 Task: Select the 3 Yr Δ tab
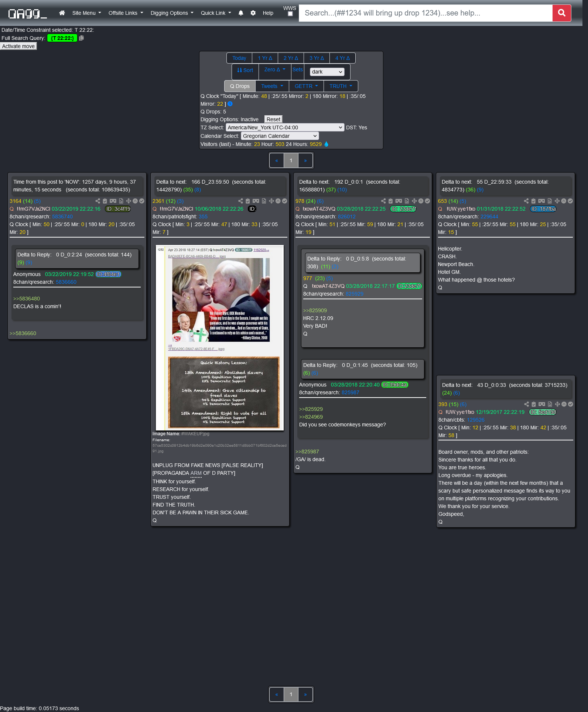click(x=317, y=58)
